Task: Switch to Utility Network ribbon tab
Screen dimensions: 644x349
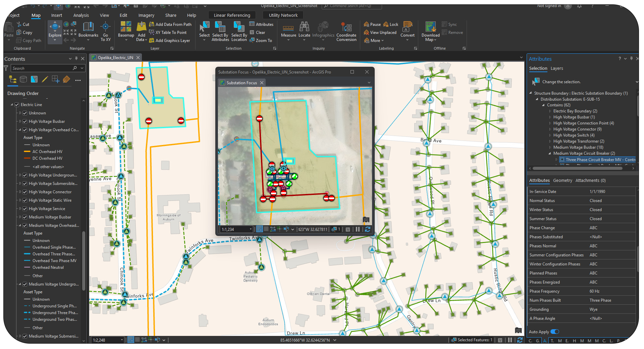Action: pyautogui.click(x=283, y=15)
